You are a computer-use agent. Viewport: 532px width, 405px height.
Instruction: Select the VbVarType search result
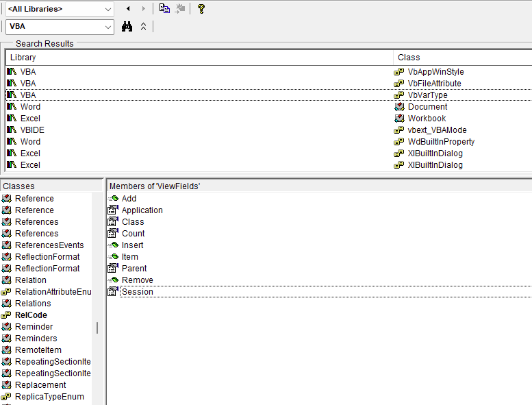[269, 95]
